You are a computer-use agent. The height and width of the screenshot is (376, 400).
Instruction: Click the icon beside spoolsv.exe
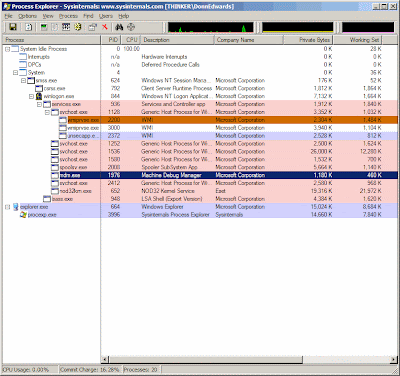[55, 167]
